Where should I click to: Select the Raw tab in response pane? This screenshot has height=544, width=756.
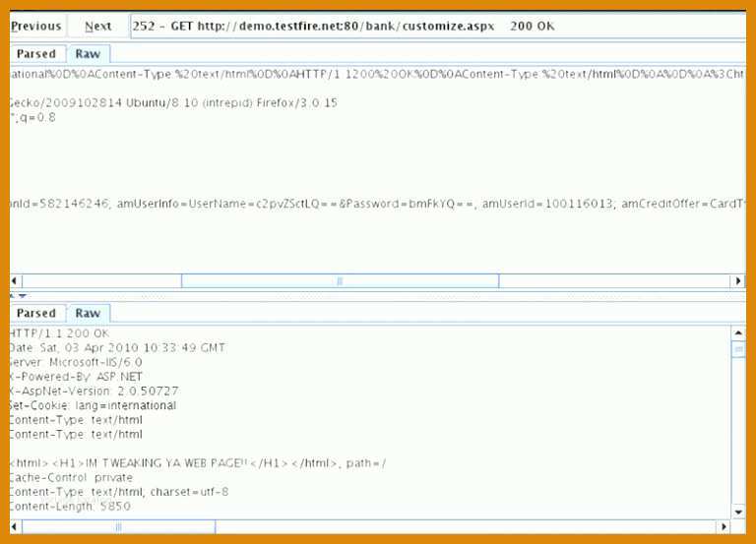[x=88, y=313]
